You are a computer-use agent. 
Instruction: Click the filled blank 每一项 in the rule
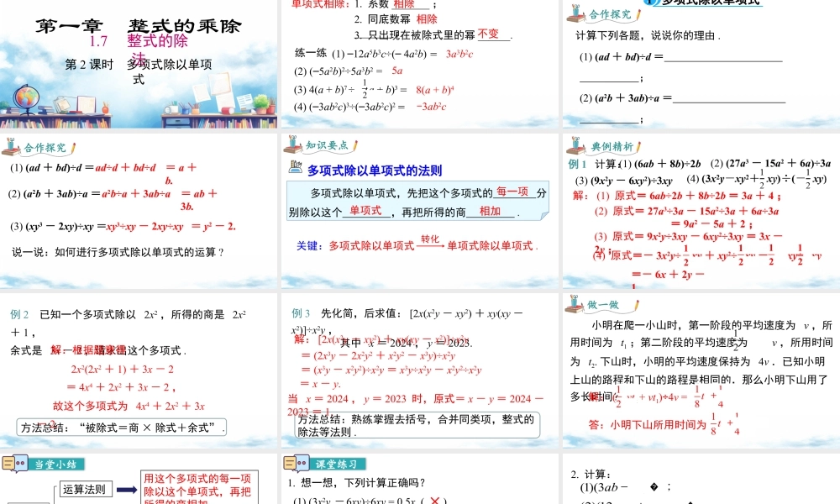coord(512,192)
